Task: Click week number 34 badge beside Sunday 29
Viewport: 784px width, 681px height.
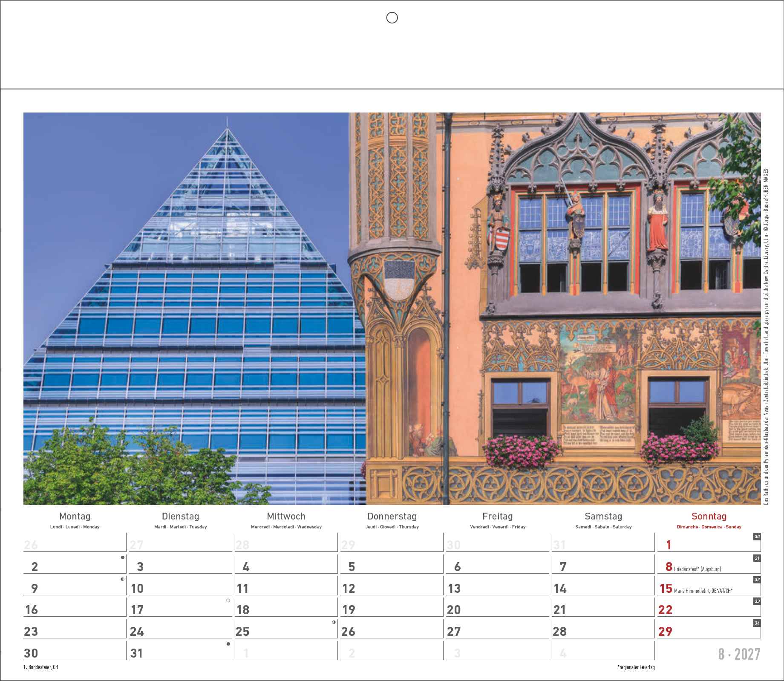Action: [x=757, y=623]
